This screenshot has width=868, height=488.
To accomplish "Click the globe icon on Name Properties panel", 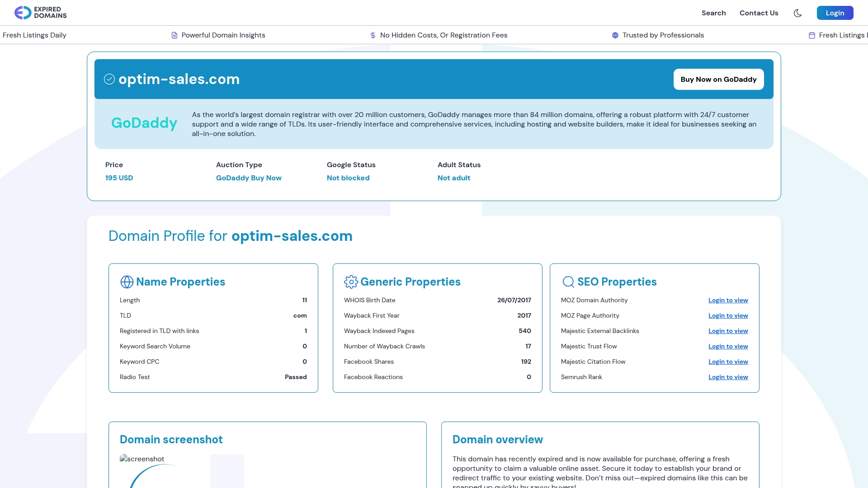I will point(126,282).
